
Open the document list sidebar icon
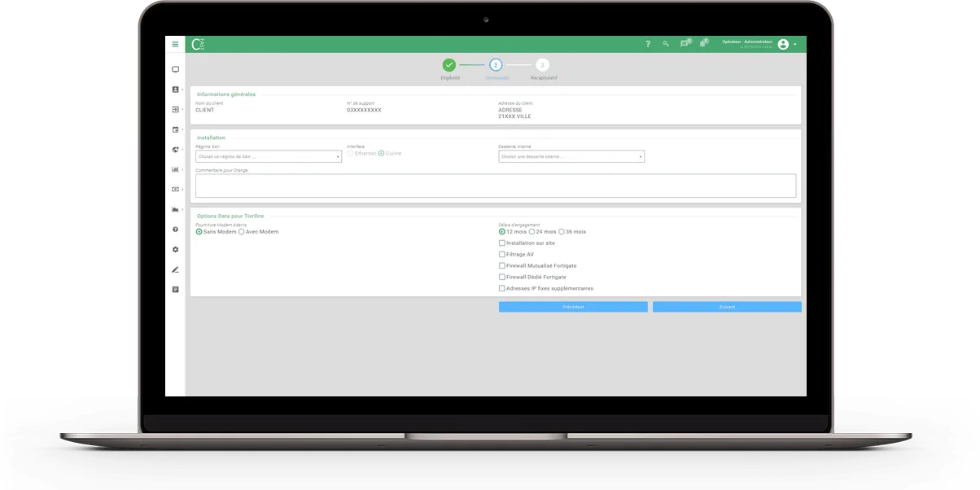click(x=175, y=289)
